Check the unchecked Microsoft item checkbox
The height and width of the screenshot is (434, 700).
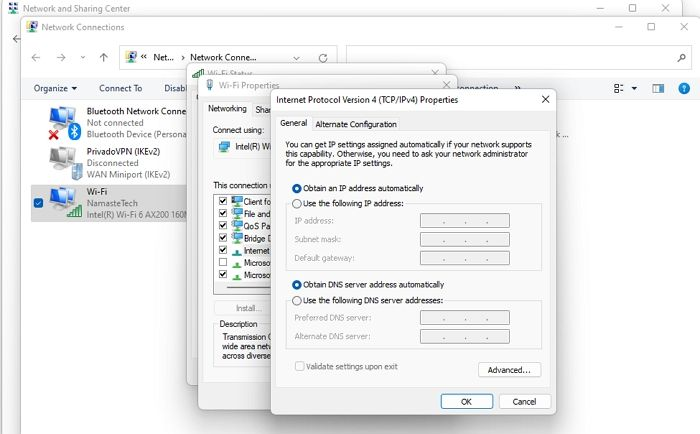223,262
